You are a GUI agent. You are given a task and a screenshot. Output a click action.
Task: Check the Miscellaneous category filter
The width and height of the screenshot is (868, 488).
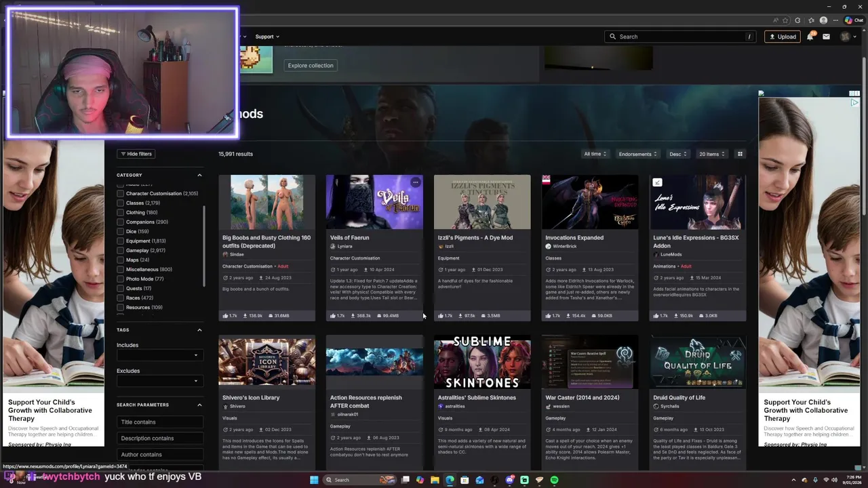click(120, 269)
